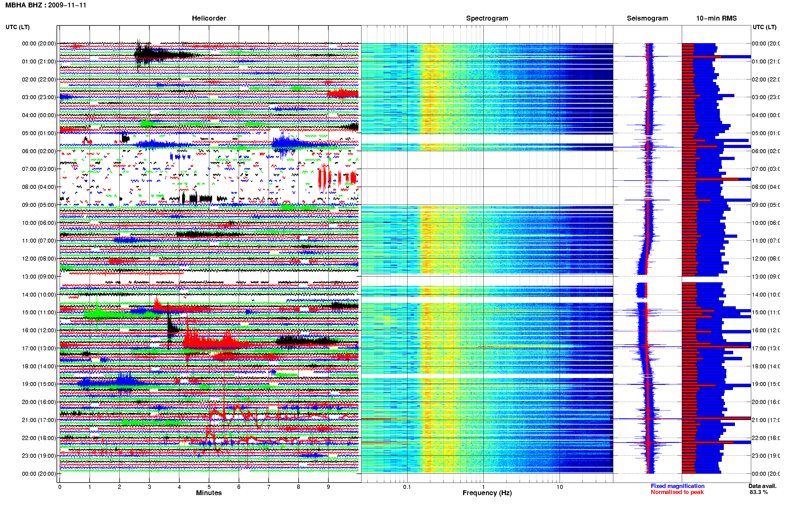Click tick label 1 on the Frequency axis
The width and height of the screenshot is (812, 508).
(483, 487)
